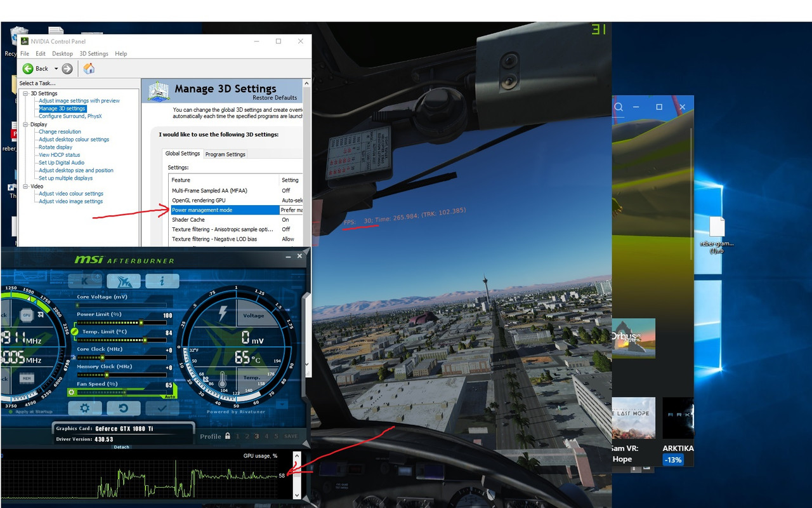812x508 pixels.
Task: Collapse the Display tree node
Action: point(26,124)
